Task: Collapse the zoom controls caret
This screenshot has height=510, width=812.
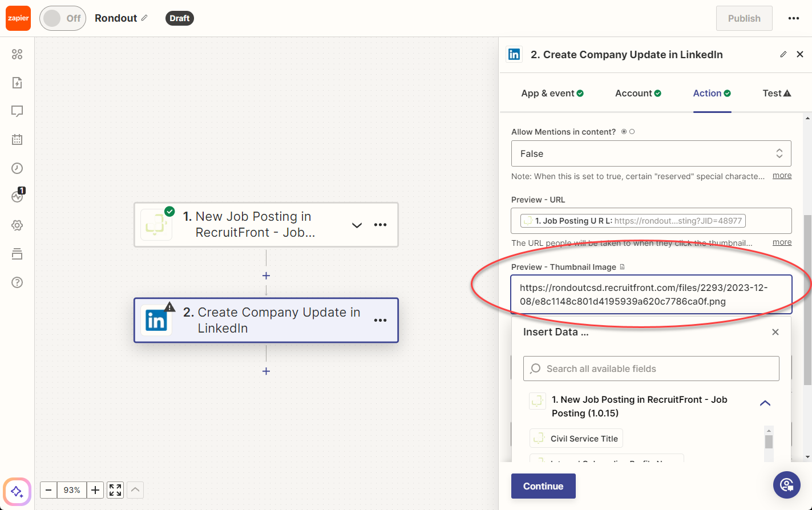Action: click(x=135, y=490)
